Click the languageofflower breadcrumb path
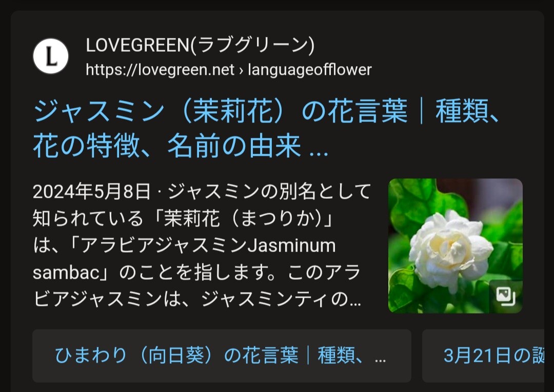Image resolution: width=554 pixels, height=392 pixels. click(309, 70)
